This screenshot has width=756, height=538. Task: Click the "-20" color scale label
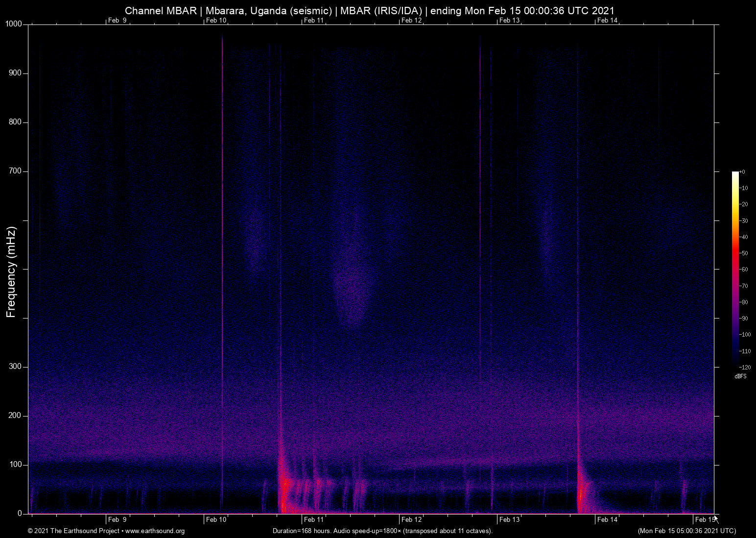(x=744, y=204)
